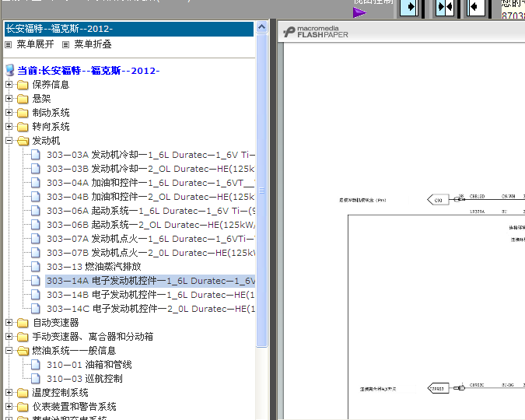Expand the 仪表装置和警告系统 folder node
The image size is (525, 420).
[x=9, y=407]
